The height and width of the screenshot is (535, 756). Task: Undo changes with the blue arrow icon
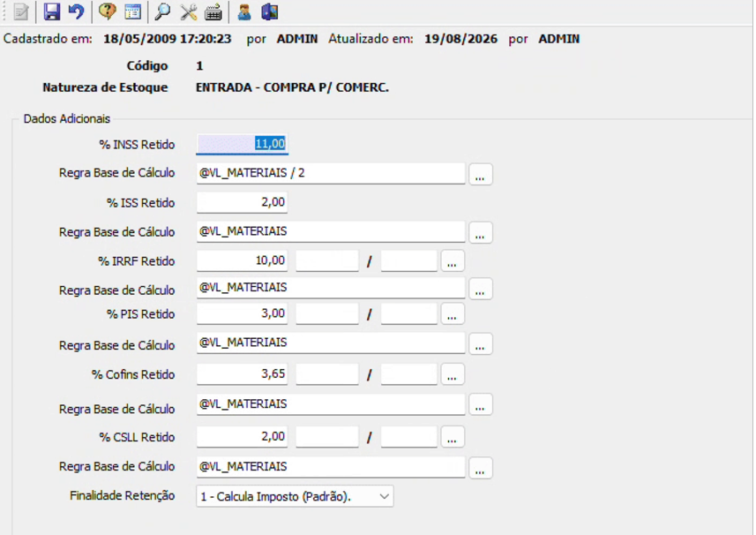click(76, 11)
